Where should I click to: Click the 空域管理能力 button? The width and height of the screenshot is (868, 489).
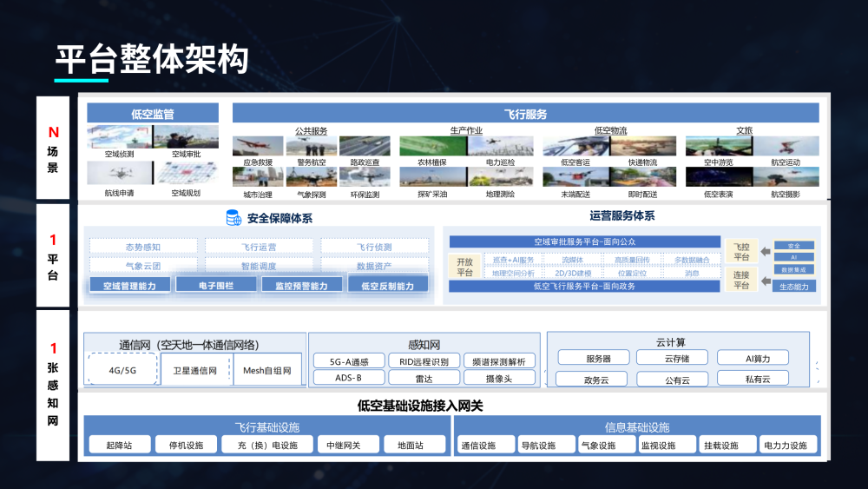click(129, 285)
